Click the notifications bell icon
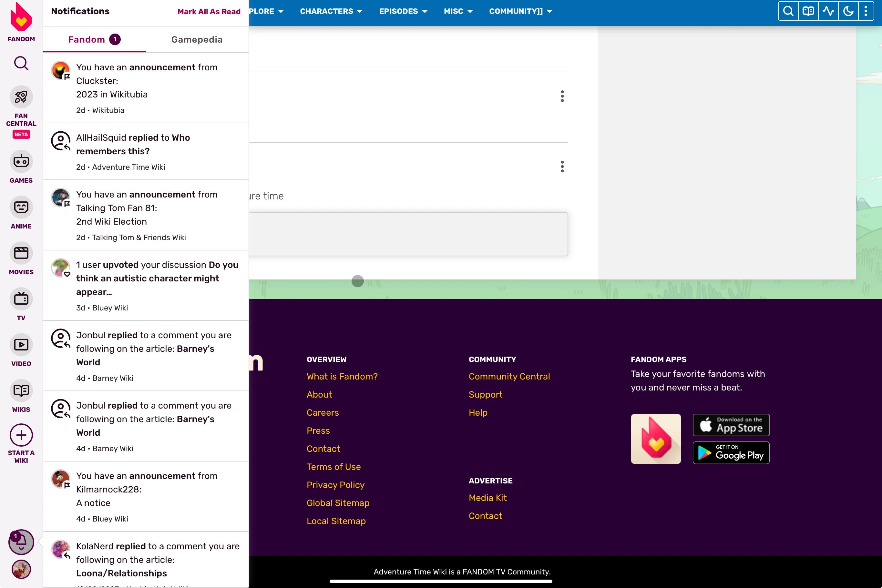This screenshot has width=882, height=588. point(21,542)
